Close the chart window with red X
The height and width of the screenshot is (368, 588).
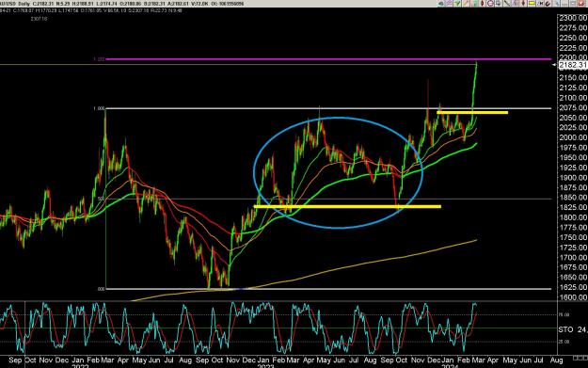click(x=580, y=4)
